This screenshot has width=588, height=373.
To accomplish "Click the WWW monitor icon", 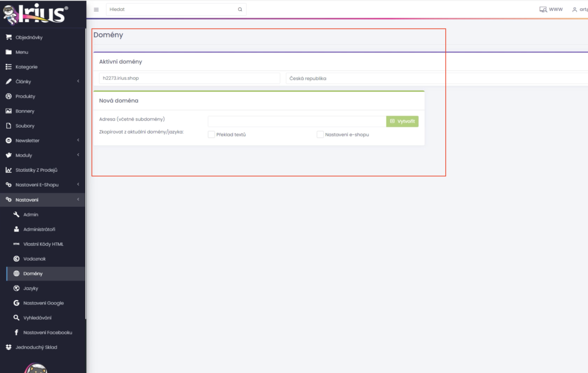I will [x=543, y=9].
